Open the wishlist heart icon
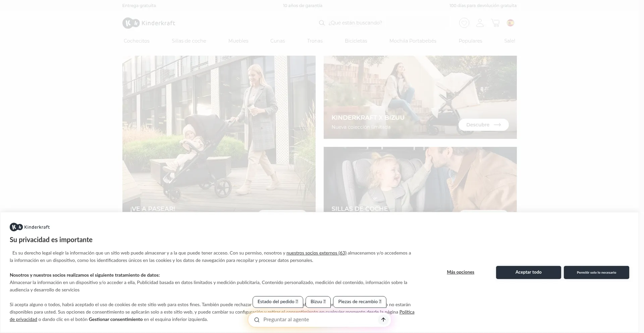Screen dimensions: 644x333 [464, 23]
